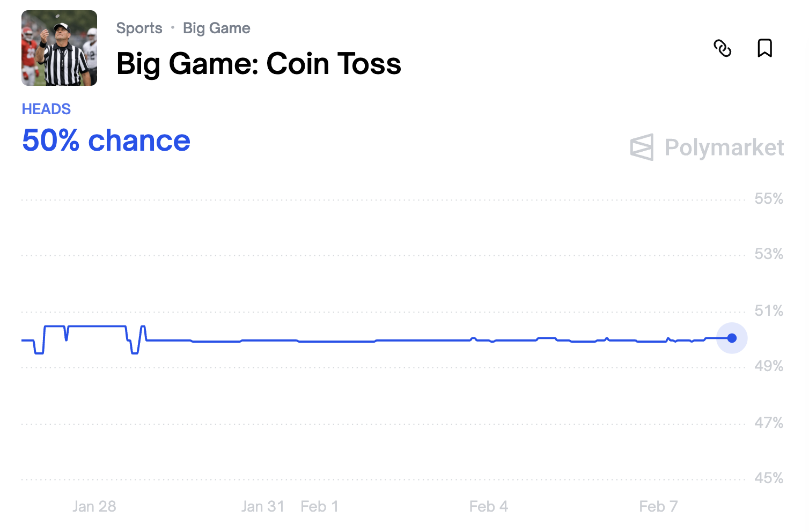Screen dimensions: 809x532
Task: Click the blue endpoint dot on chart
Action: tap(732, 338)
